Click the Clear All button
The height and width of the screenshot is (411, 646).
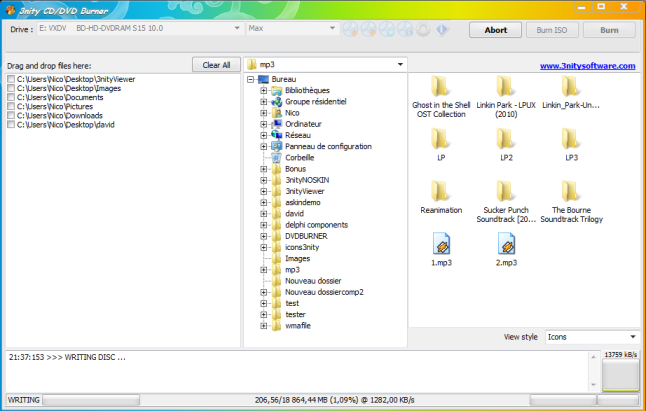point(216,65)
